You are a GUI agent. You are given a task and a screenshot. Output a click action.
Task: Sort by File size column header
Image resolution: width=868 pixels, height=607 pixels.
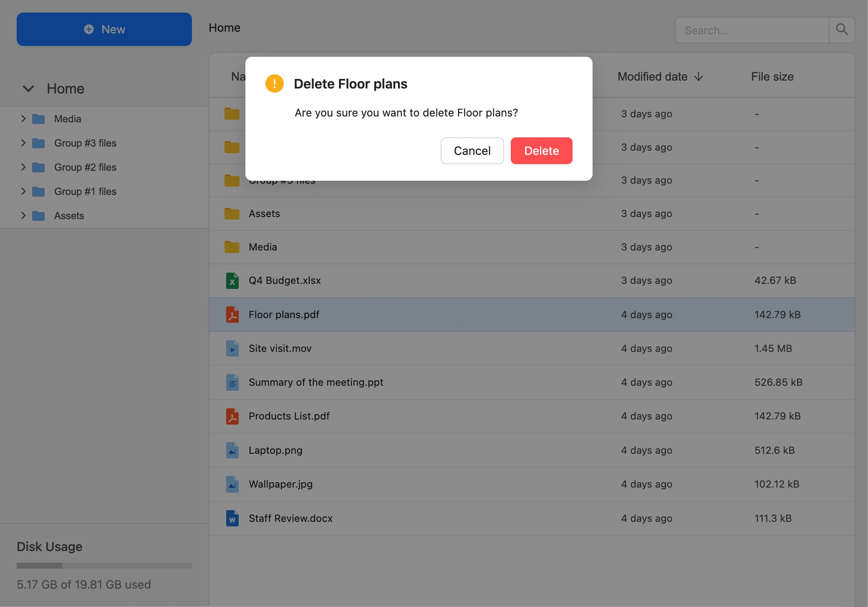point(772,77)
